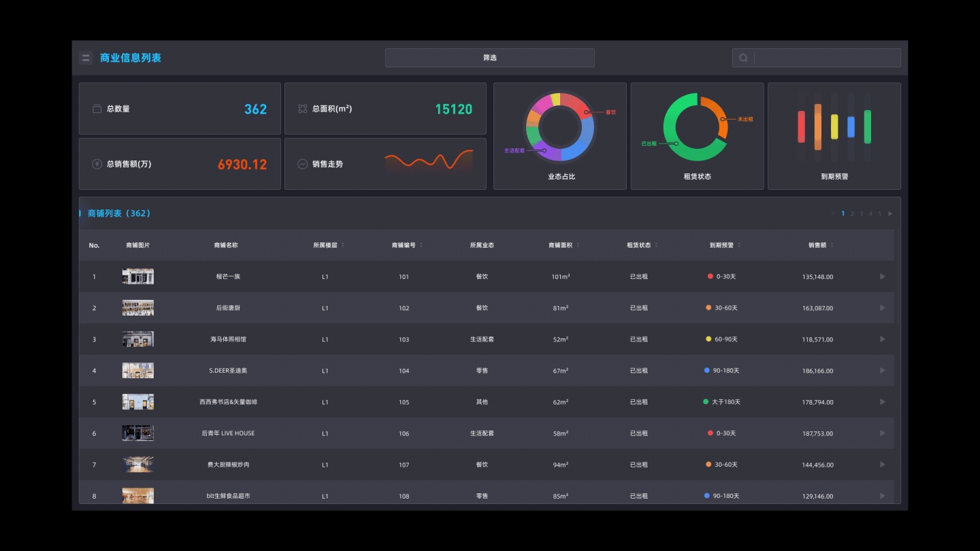
Task: Click the shop thumbnail for 海马体照相馆
Action: click(138, 339)
